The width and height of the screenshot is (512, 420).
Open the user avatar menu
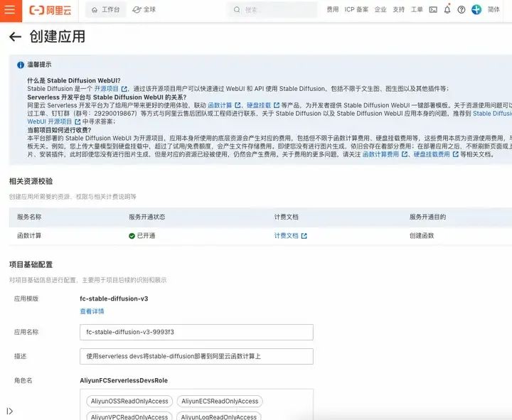coord(476,9)
